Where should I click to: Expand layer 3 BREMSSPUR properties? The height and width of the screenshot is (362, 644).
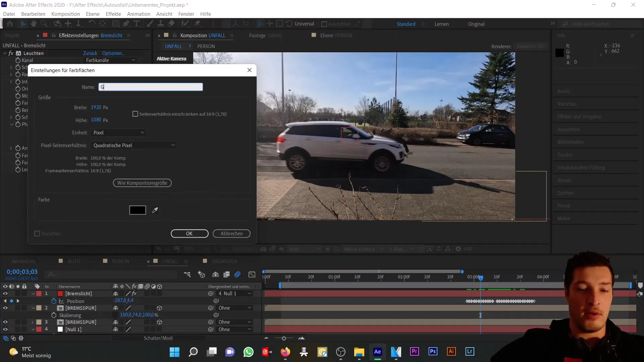tap(33, 322)
